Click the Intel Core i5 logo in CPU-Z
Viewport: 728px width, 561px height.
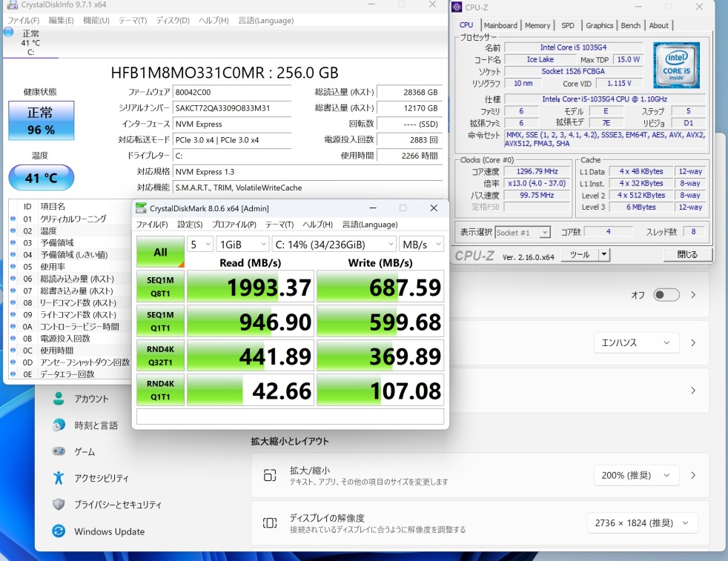(x=676, y=66)
